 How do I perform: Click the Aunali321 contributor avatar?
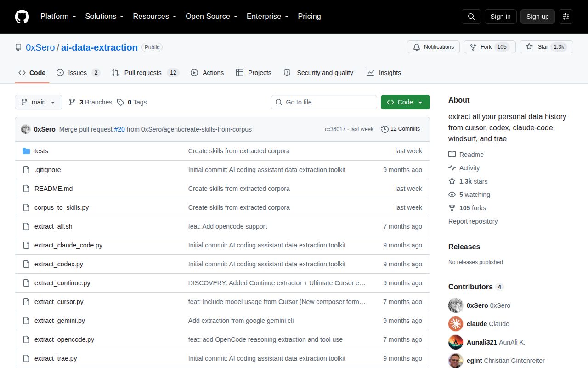point(456,342)
